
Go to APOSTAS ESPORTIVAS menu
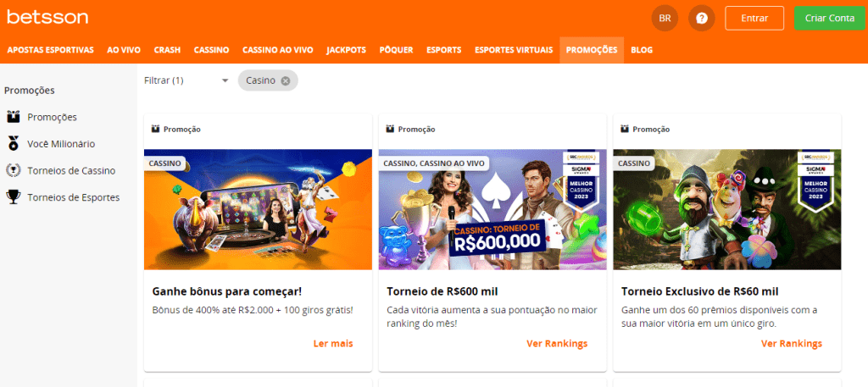(x=50, y=50)
